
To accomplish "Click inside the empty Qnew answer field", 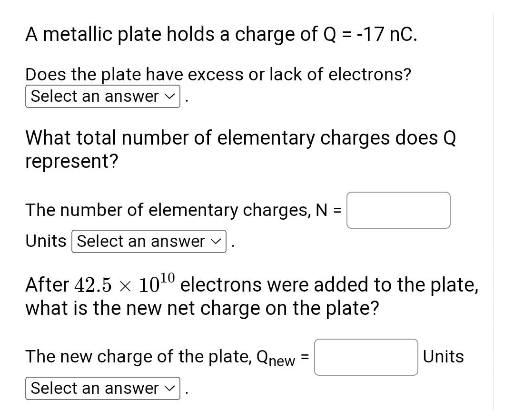I will [x=366, y=357].
